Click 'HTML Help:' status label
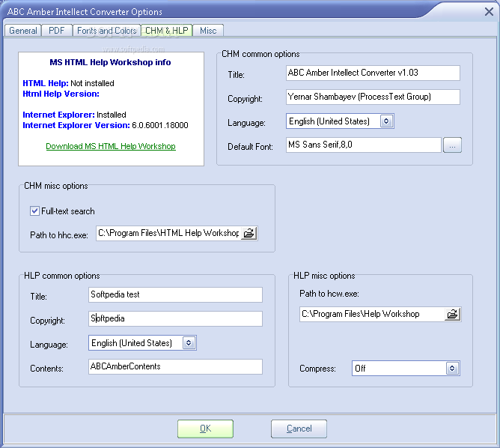This screenshot has width=500, height=448. coord(46,83)
